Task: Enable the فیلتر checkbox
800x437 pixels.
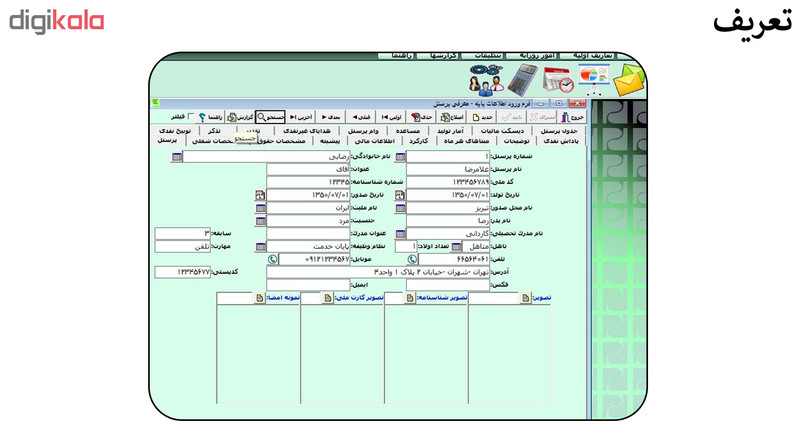Action: [191, 117]
